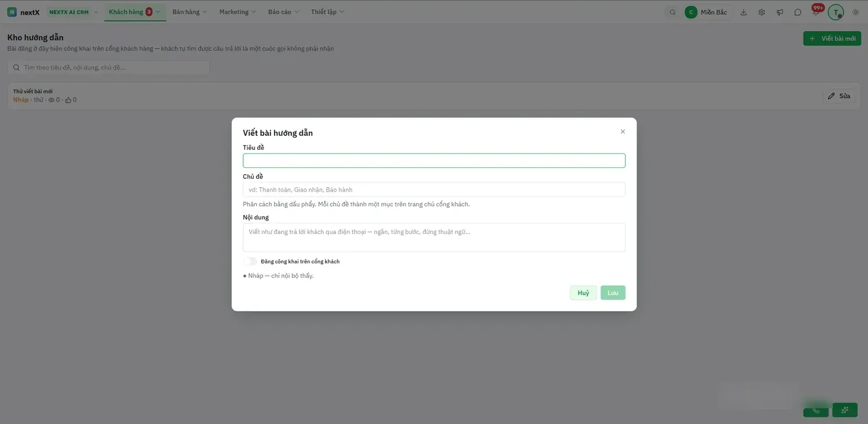
Task: Open the settings gear icon
Action: 762,12
